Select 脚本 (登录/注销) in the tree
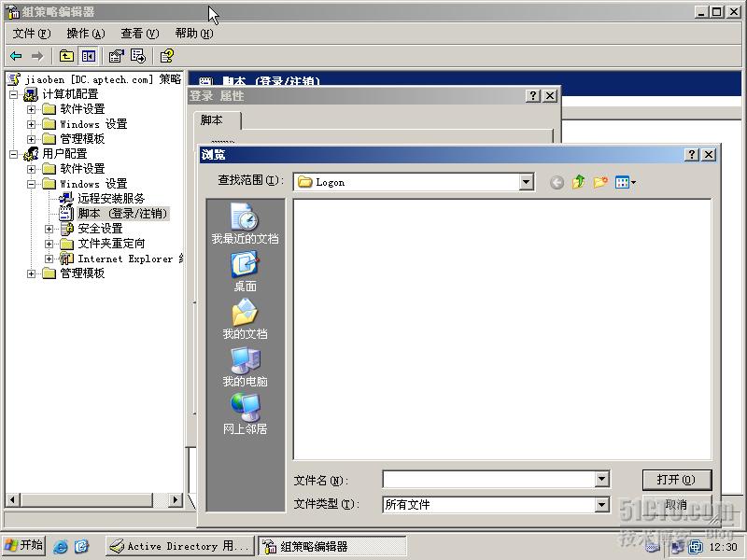 123,214
